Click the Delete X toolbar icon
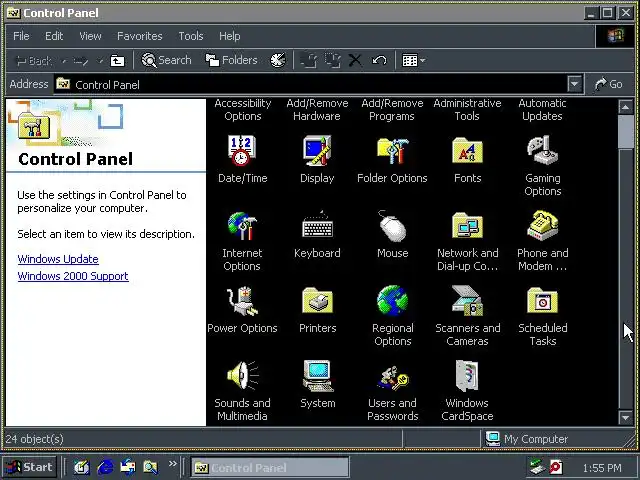This screenshot has width=640, height=480. pos(355,60)
